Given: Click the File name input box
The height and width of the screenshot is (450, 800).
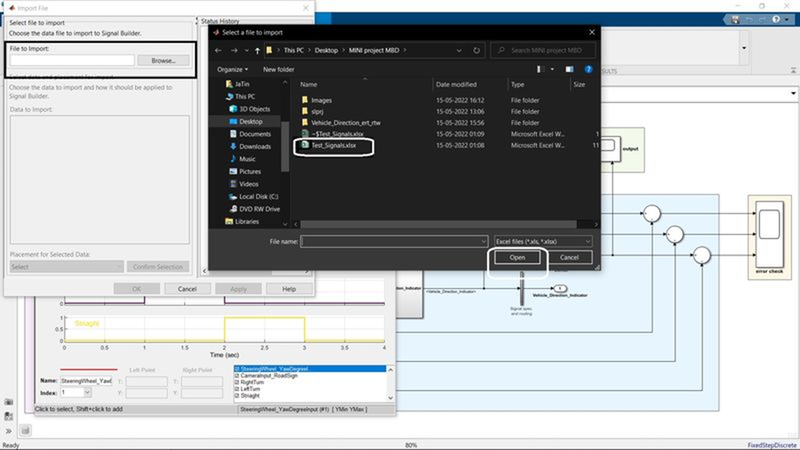Looking at the screenshot, I should tap(390, 241).
